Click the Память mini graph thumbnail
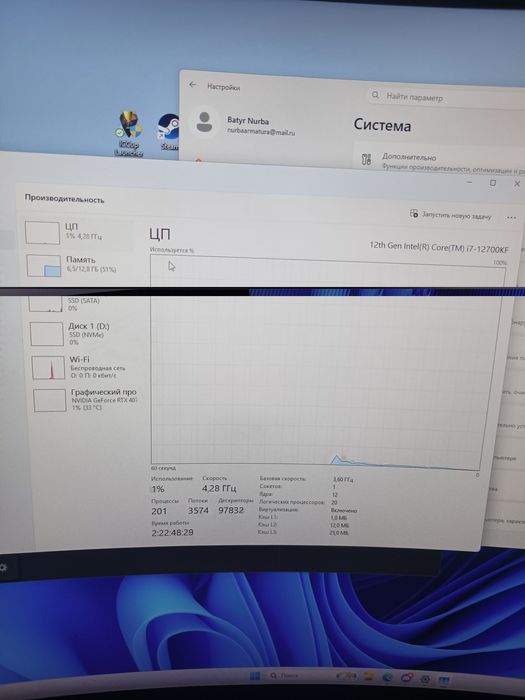This screenshot has height=700, width=525. (x=44, y=266)
